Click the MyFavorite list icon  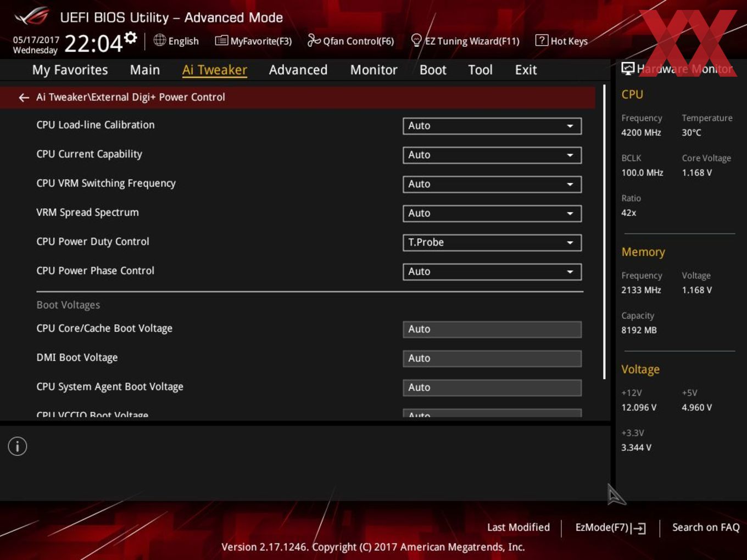click(221, 41)
